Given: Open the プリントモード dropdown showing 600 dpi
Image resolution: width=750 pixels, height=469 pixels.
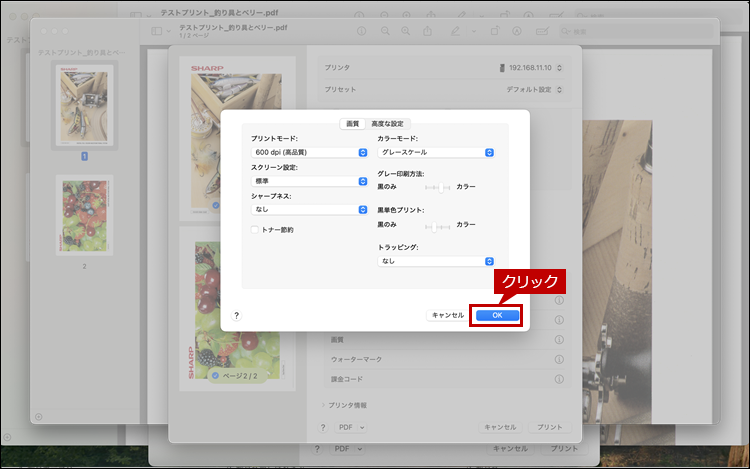Looking at the screenshot, I should click(310, 152).
